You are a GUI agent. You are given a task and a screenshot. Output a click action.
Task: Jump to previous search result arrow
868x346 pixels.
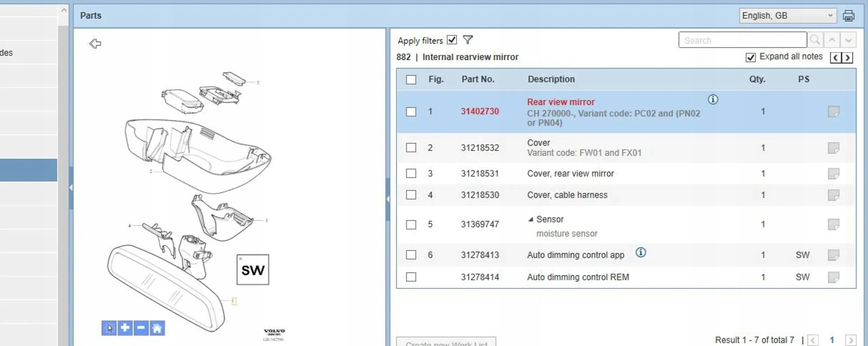point(832,40)
